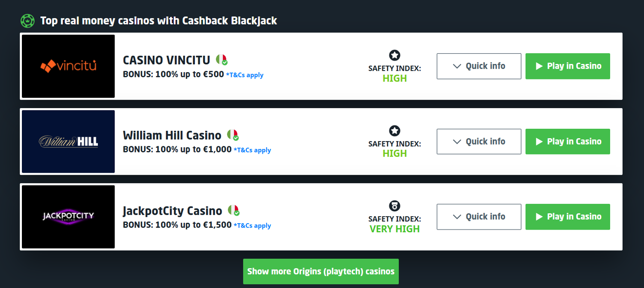Expand Quick info for William Hill Casino

tap(479, 142)
